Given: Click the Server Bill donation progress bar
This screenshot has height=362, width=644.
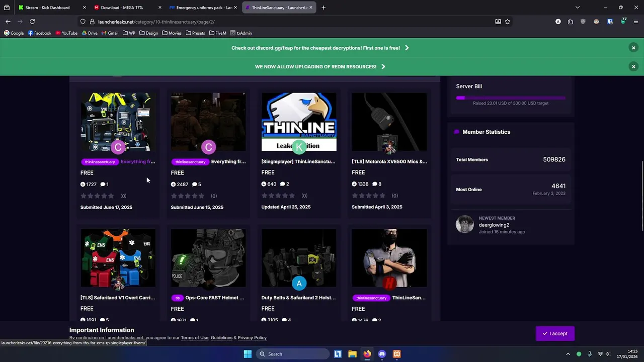Looking at the screenshot, I should pos(511,98).
